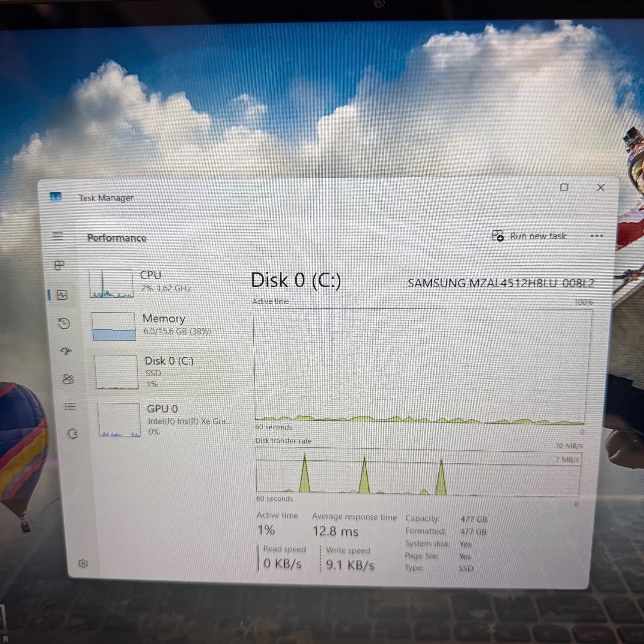Open the Details list page
Image resolution: width=644 pixels, height=644 pixels.
70,406
